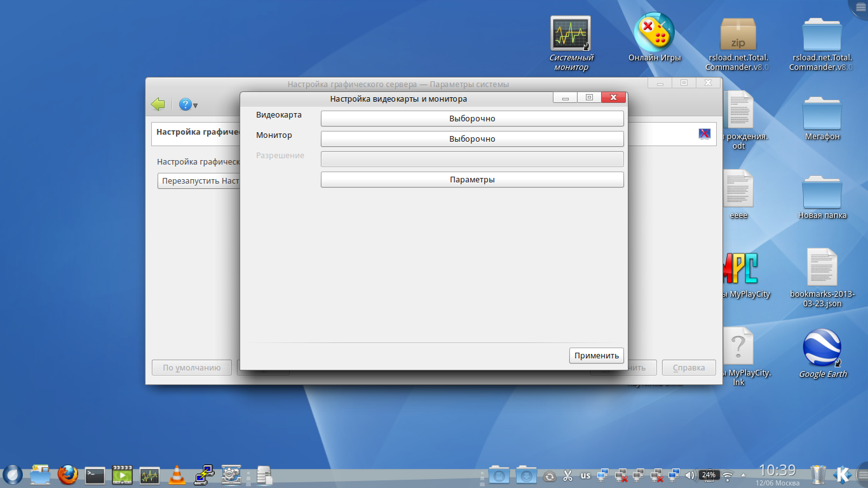Select the rsload.net Total Commander folder icon
Screen dimensions: 868x488
[x=822, y=44]
